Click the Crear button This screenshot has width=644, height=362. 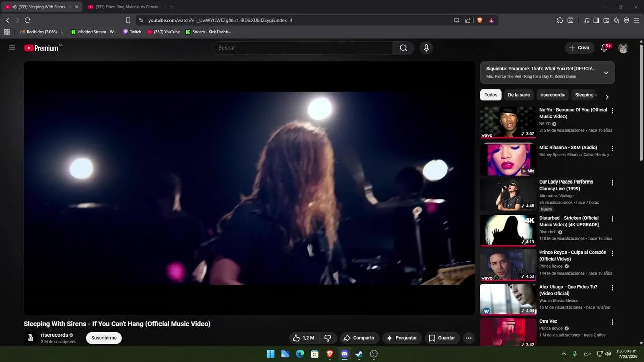pos(579,48)
